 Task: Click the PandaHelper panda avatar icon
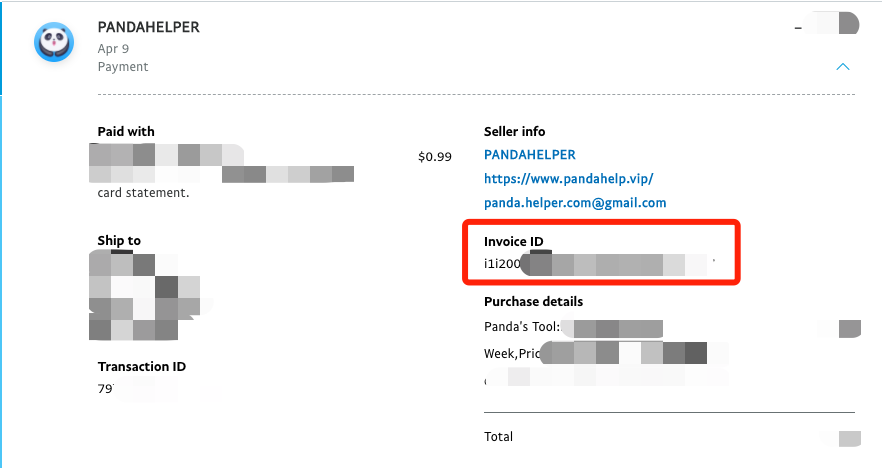54,42
